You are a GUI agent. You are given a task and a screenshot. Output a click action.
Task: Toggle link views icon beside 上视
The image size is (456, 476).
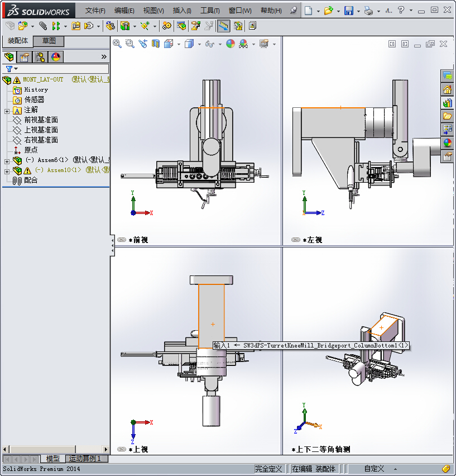pyautogui.click(x=122, y=449)
